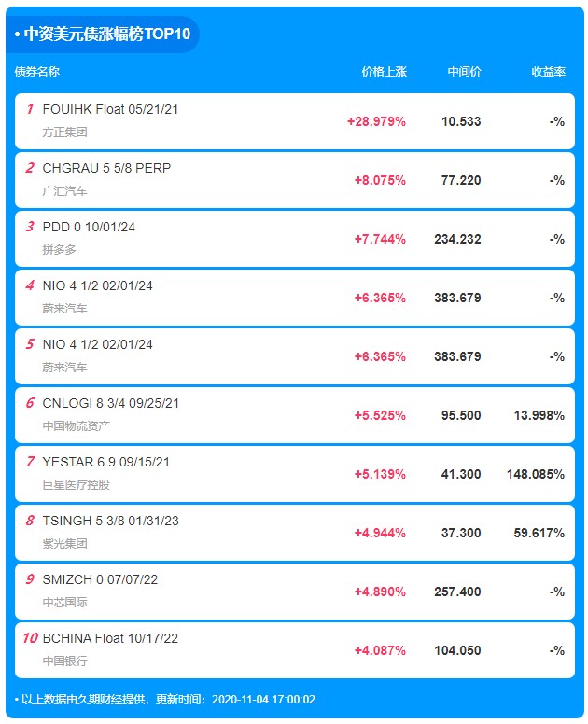Open SMIZCH 0 07/07/22 bond entry
The width and height of the screenshot is (588, 724).
click(x=295, y=592)
